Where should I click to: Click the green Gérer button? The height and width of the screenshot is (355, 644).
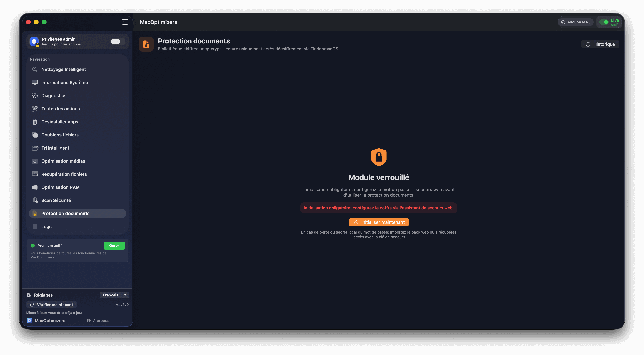(x=114, y=246)
